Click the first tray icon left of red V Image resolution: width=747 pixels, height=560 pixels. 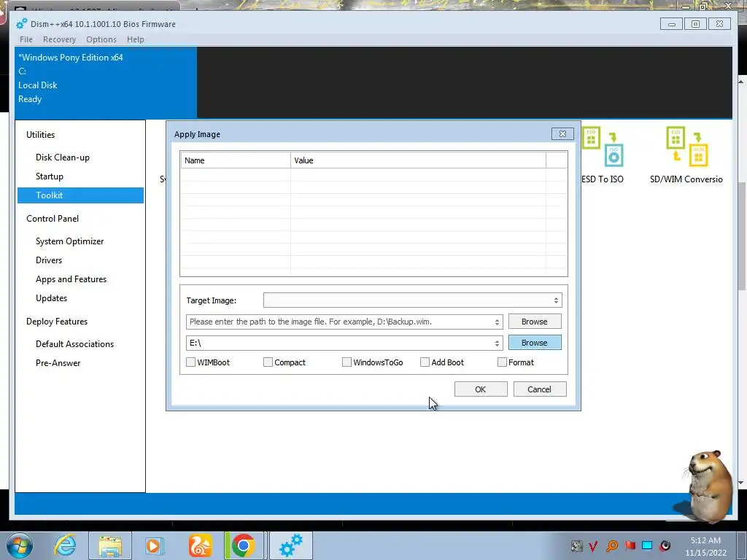[576, 545]
